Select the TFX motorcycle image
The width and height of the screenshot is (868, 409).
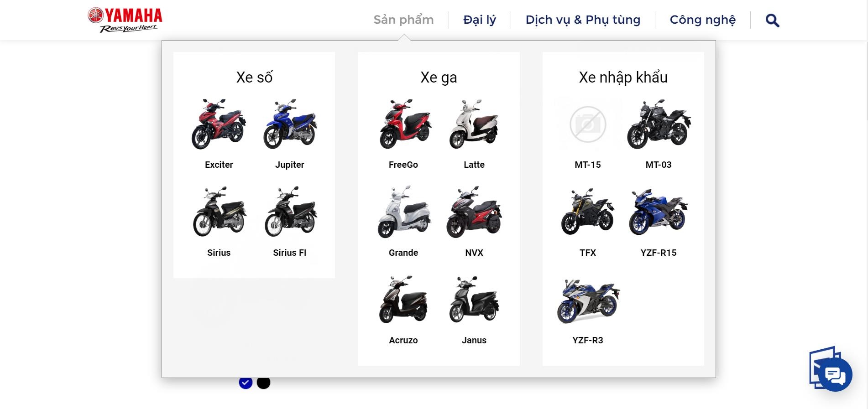pyautogui.click(x=588, y=212)
